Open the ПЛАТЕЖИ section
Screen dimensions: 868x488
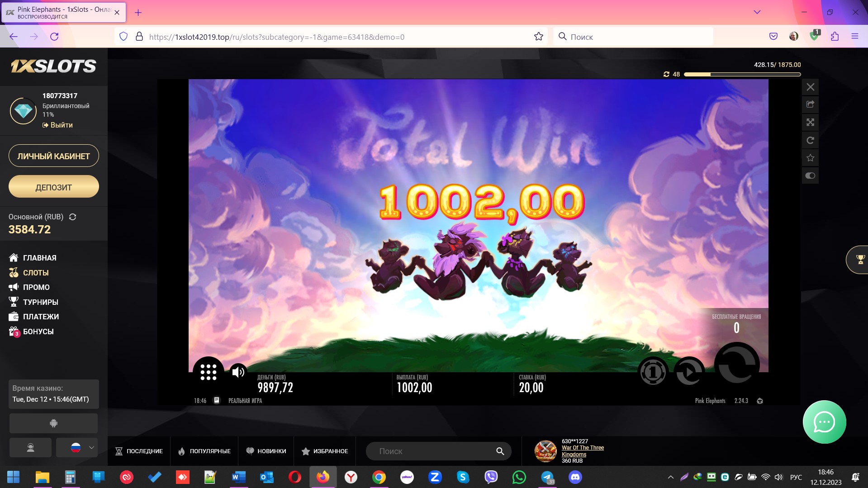(34, 317)
